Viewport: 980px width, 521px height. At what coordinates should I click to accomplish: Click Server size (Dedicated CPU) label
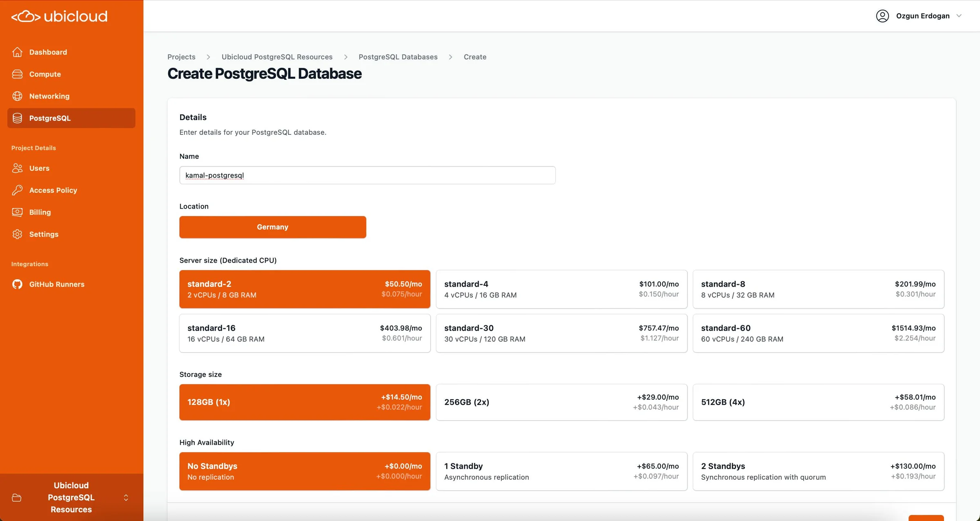tap(228, 260)
